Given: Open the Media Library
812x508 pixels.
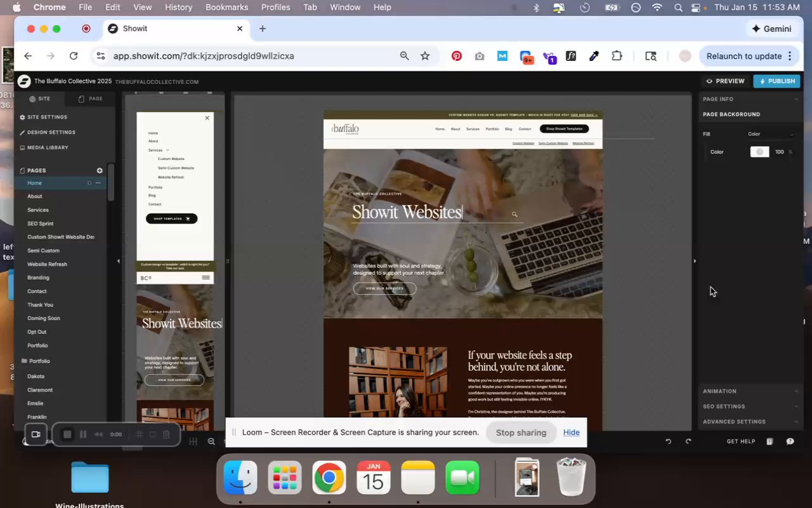Looking at the screenshot, I should pos(44,147).
